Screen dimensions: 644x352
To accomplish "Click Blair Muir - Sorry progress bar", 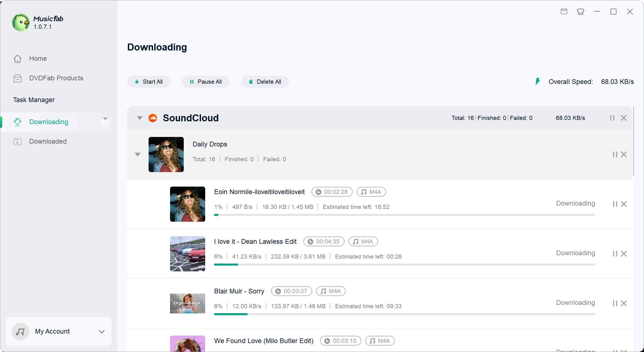I will (405, 314).
